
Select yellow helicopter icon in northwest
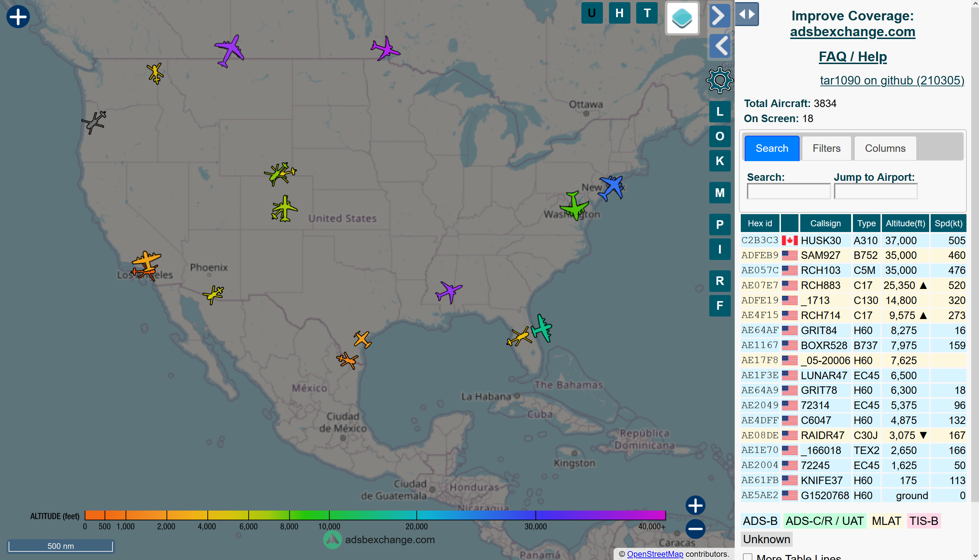155,73
